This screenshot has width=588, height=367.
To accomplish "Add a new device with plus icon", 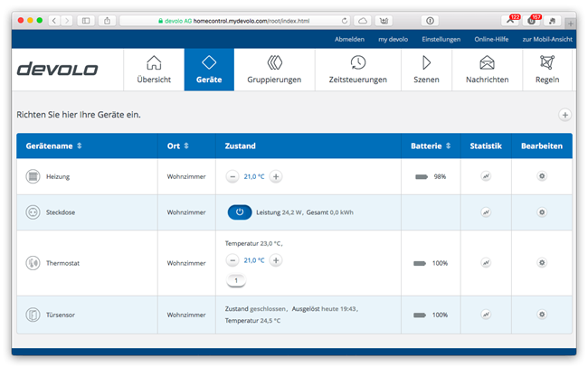I will click(x=564, y=115).
